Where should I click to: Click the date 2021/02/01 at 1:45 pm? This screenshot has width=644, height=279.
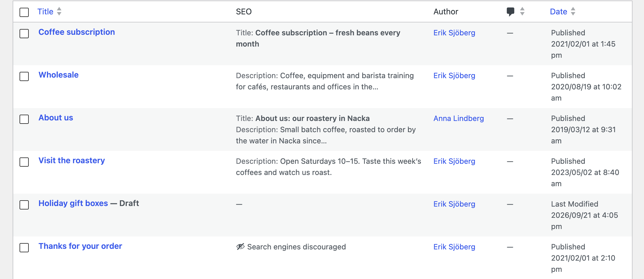click(583, 49)
